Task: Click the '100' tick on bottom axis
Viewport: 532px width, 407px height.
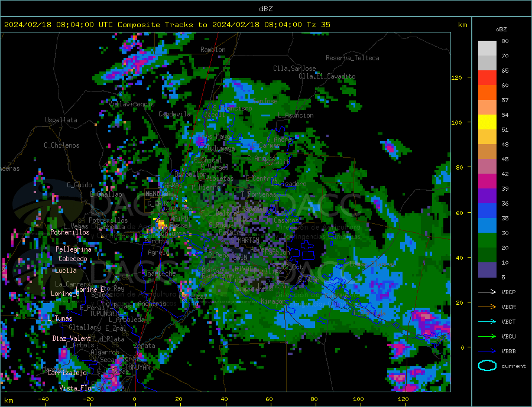Action: pyautogui.click(x=358, y=399)
